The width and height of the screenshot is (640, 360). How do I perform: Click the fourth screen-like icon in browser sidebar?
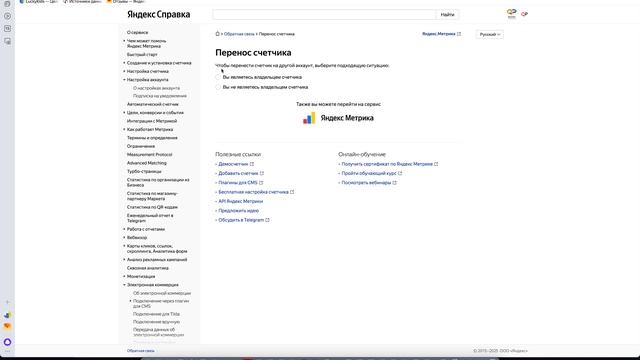coord(7,41)
